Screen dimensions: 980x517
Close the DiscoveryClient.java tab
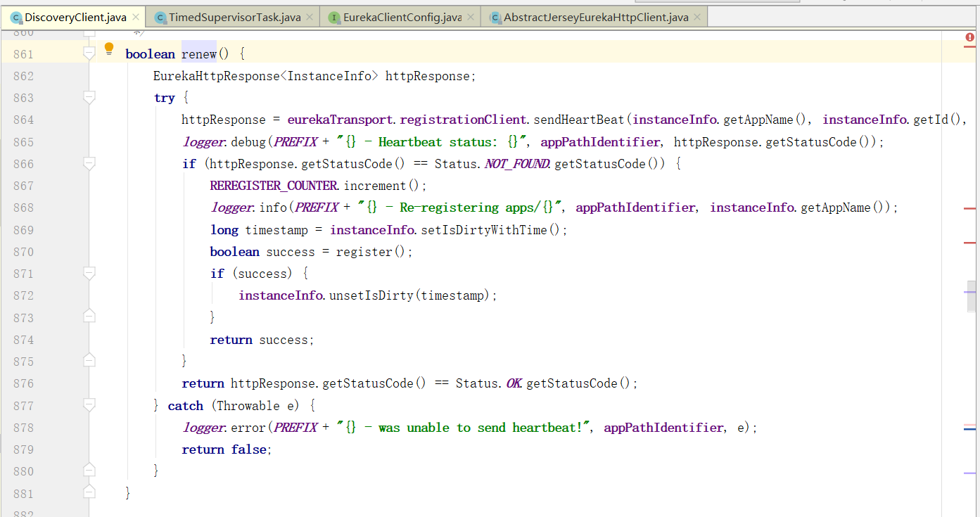pyautogui.click(x=136, y=18)
